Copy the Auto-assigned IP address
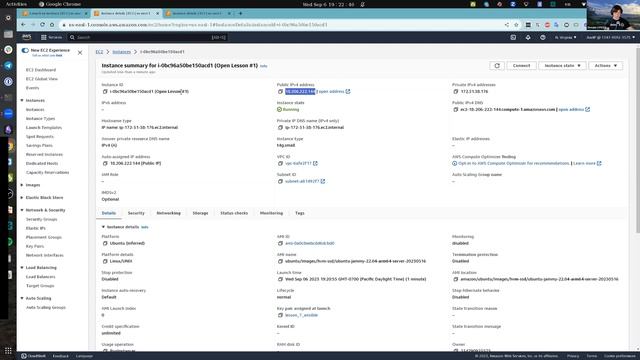 105,163
